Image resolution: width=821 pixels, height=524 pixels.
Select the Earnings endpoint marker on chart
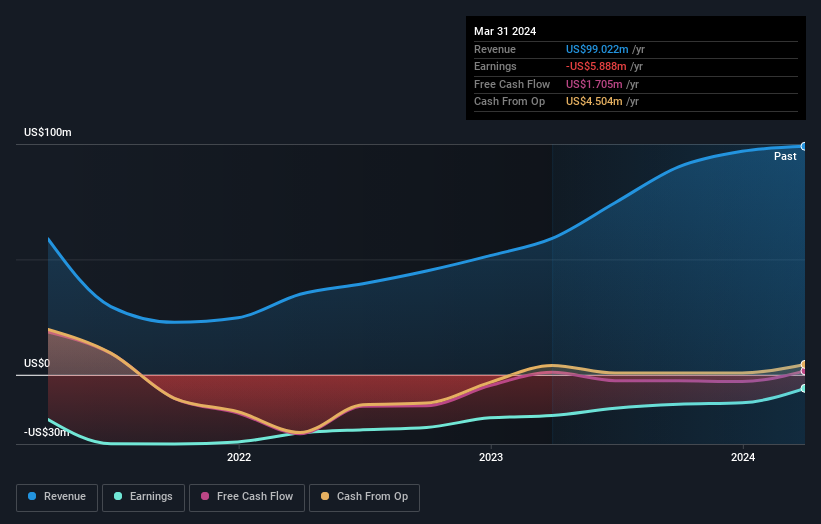click(x=804, y=388)
